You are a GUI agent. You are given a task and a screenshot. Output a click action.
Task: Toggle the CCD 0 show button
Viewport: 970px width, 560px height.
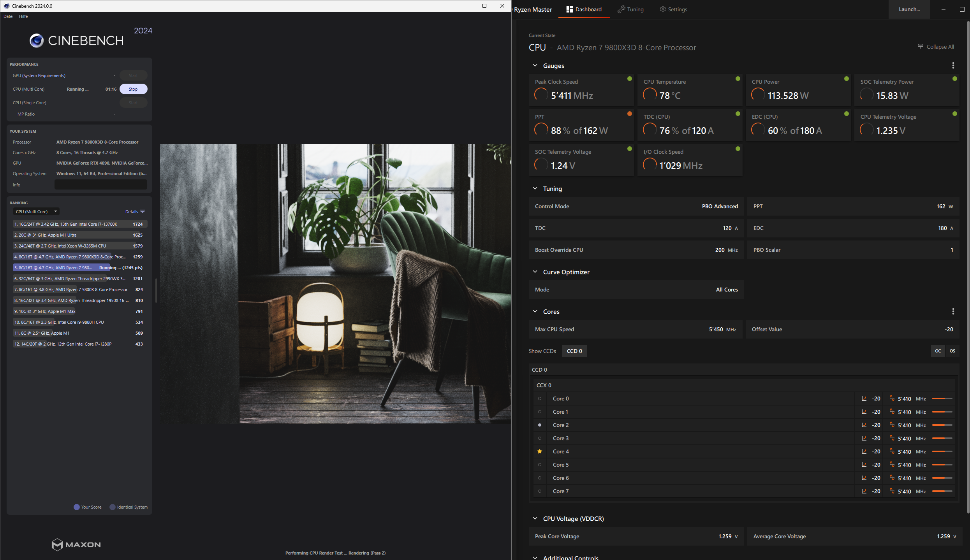(x=574, y=351)
